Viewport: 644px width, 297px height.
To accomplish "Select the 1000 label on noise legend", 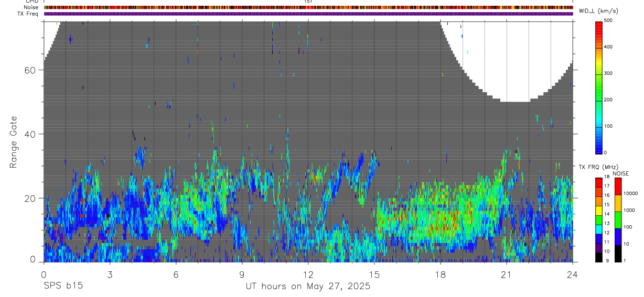I will (630, 210).
